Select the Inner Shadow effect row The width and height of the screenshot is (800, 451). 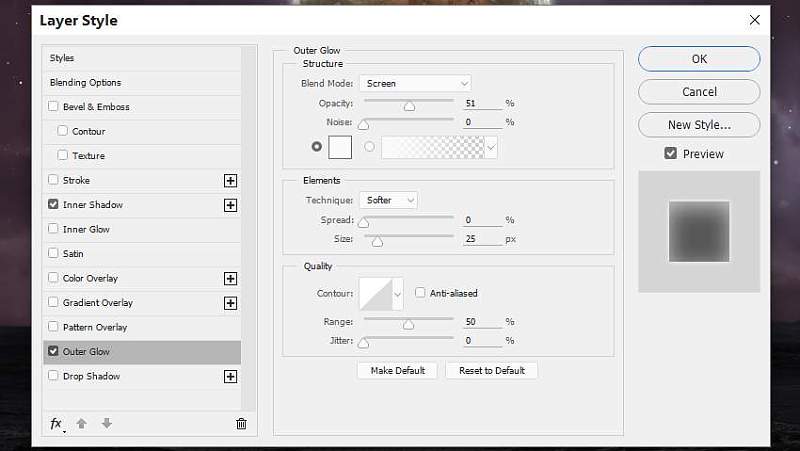pos(142,205)
